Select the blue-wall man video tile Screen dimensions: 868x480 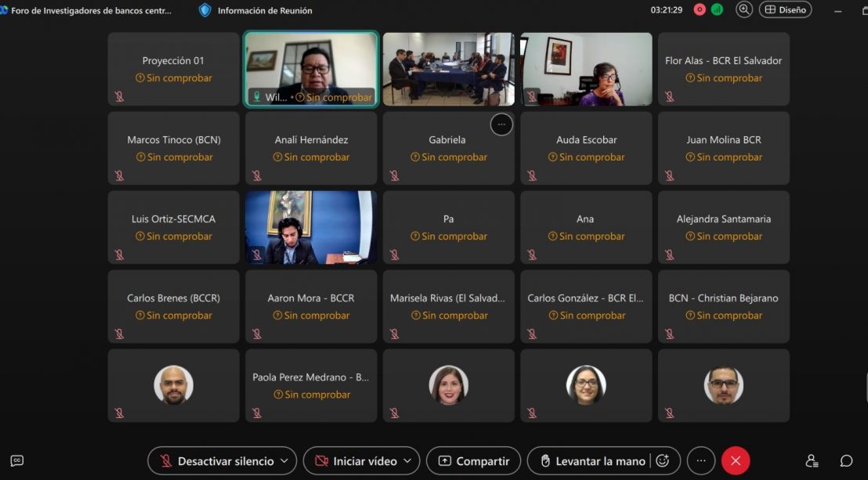311,227
